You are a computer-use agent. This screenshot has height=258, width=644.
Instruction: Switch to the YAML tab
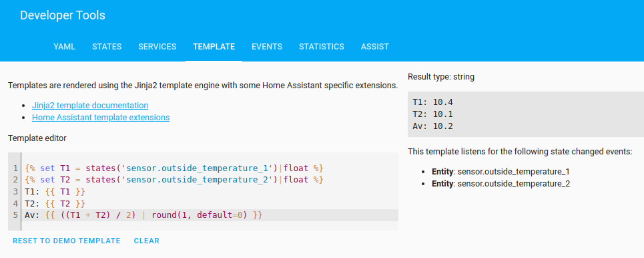(65, 47)
